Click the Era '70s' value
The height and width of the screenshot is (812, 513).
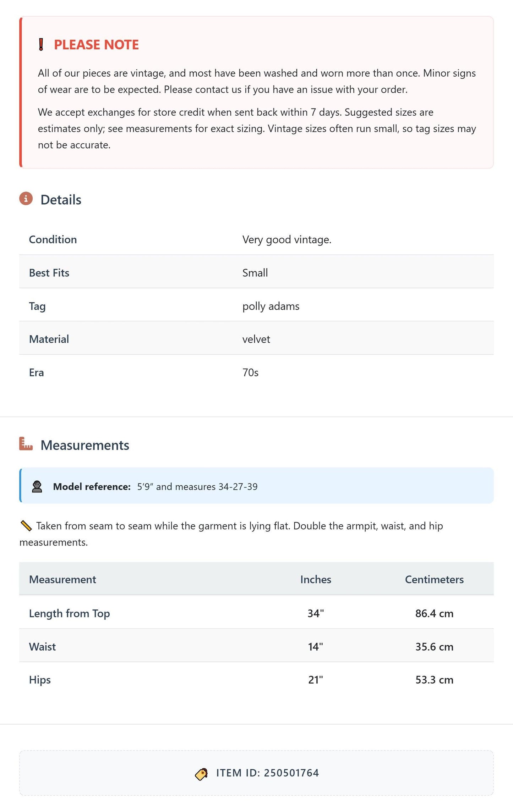[250, 372]
